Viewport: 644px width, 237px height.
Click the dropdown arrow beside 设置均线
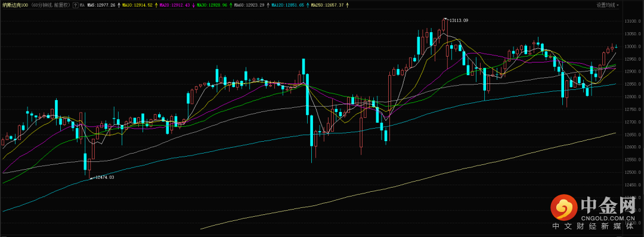coord(618,5)
